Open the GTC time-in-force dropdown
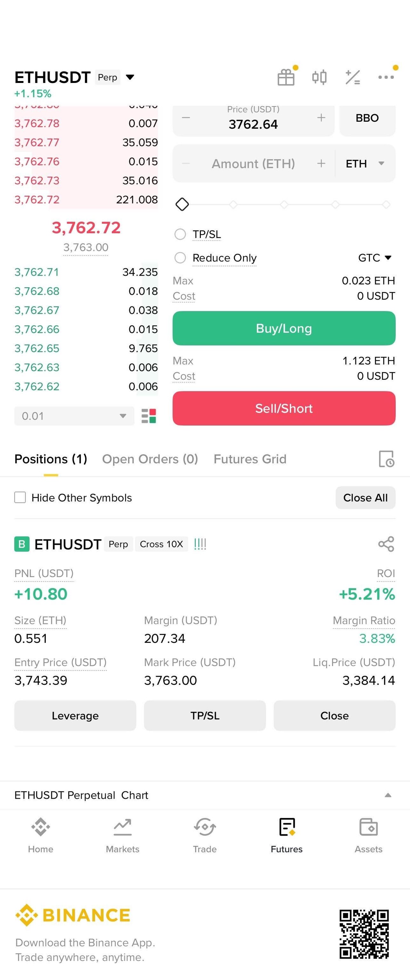The image size is (410, 980). pyautogui.click(x=375, y=257)
